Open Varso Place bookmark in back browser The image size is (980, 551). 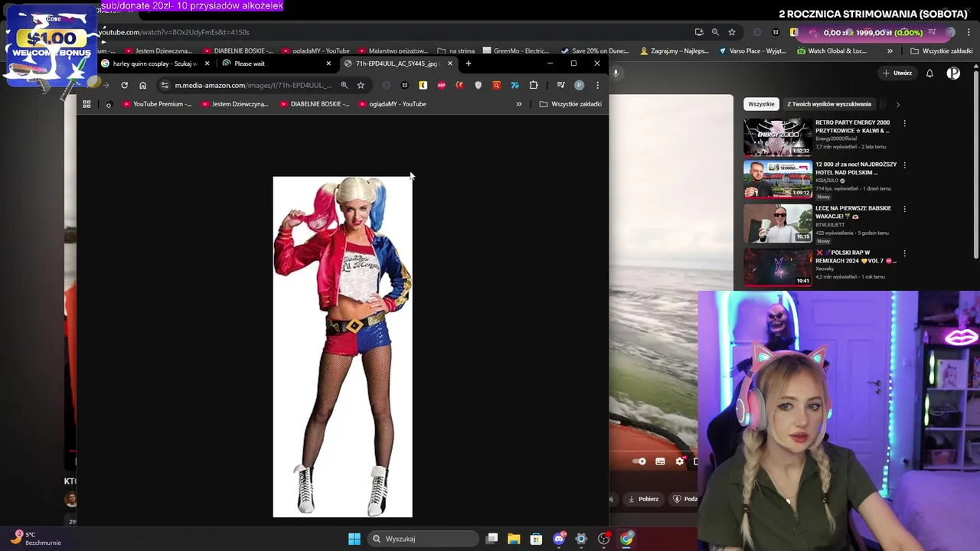tap(753, 51)
